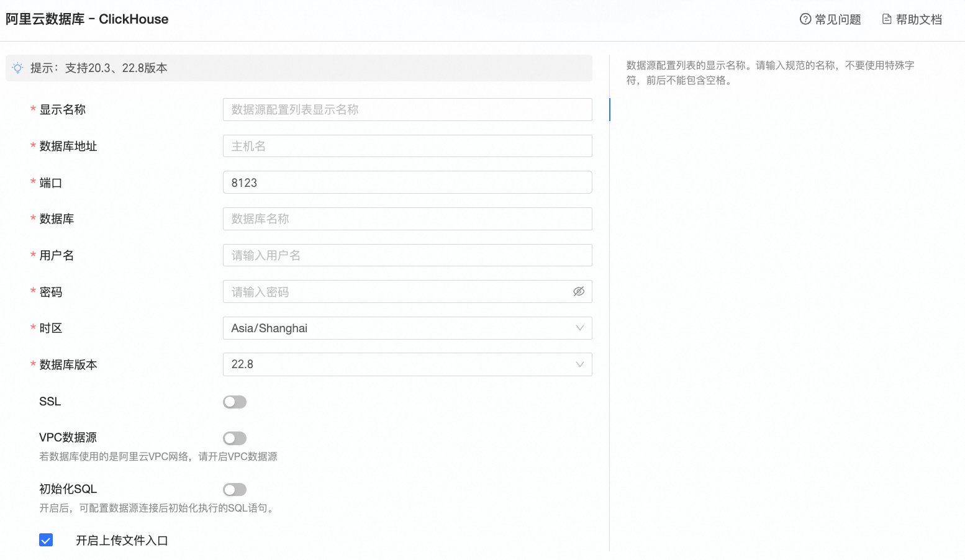
Task: Enable the 初始化SQL switch
Action: coord(235,490)
